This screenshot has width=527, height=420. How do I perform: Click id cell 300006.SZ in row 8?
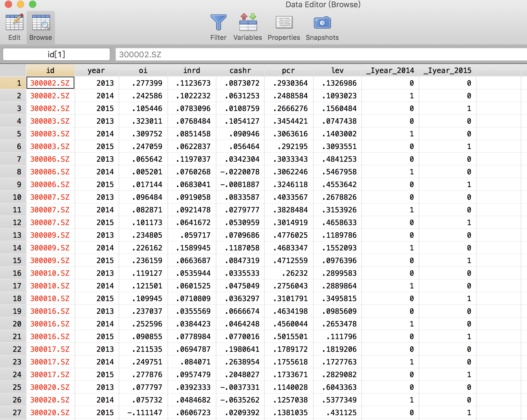50,172
